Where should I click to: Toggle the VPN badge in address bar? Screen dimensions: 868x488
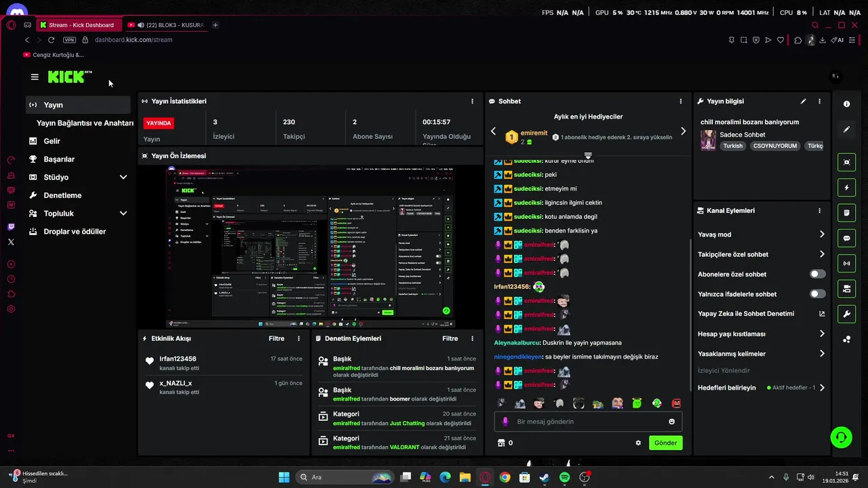click(69, 40)
